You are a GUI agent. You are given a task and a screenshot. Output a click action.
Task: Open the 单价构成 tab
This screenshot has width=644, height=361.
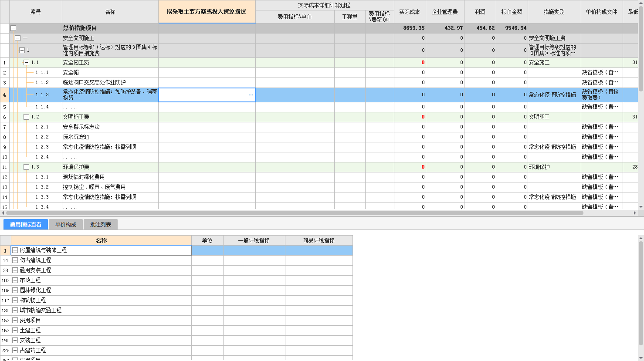[x=66, y=225]
